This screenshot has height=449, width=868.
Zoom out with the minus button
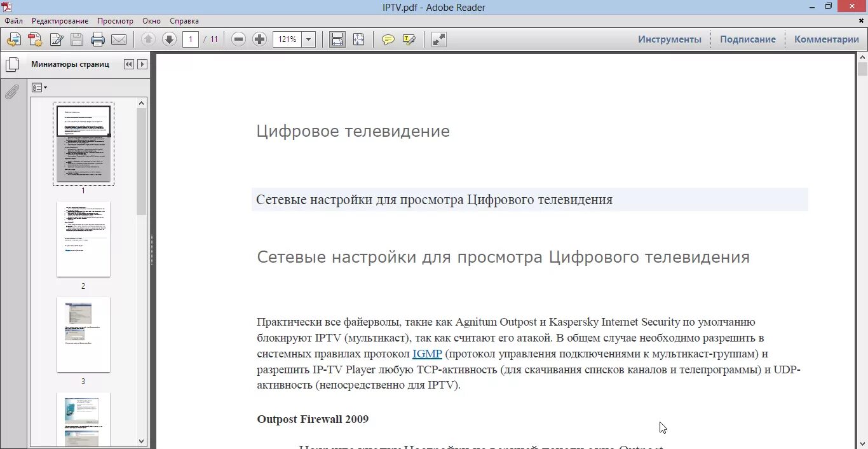[x=239, y=39]
